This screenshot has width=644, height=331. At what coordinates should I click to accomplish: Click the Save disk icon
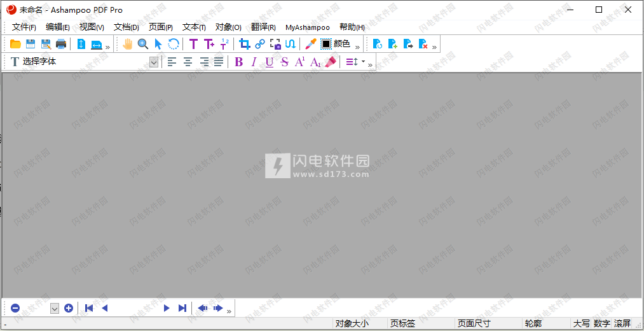(31, 44)
